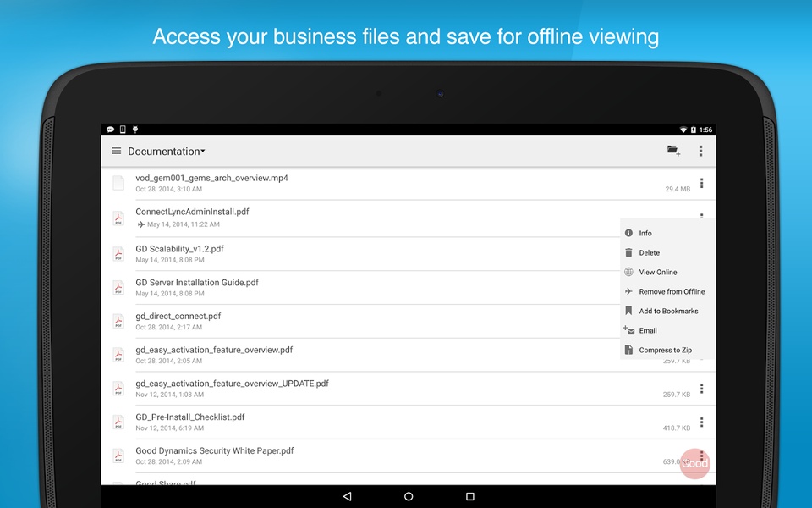Viewport: 812px width, 508px height.
Task: Open options for gd_easy_activation_feature_overview_UPDATE.pdf
Action: click(x=702, y=389)
